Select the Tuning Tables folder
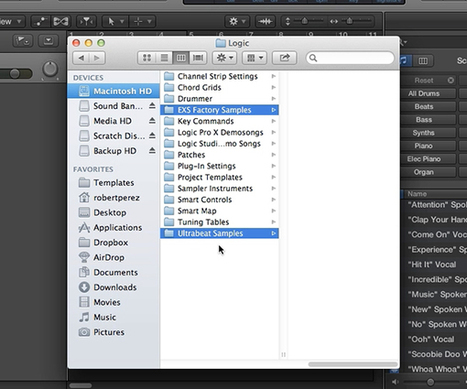Screen dimensions: 467x389 [x=219, y=222]
